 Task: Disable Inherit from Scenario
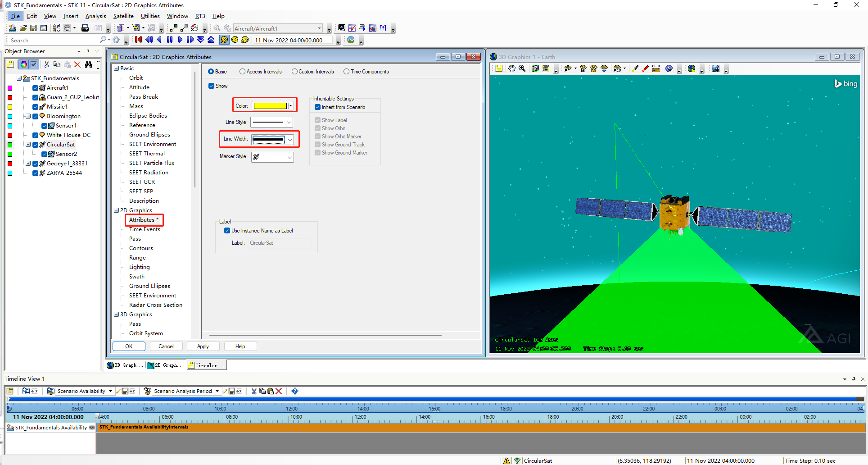tap(318, 107)
